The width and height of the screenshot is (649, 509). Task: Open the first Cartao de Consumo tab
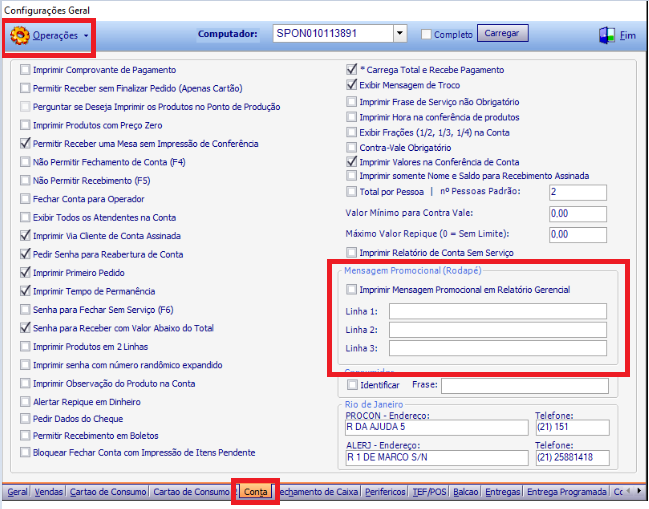pyautogui.click(x=108, y=492)
